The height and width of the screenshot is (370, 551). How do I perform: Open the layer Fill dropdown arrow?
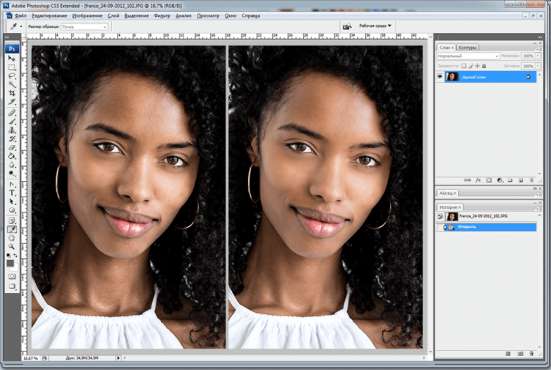[538, 66]
